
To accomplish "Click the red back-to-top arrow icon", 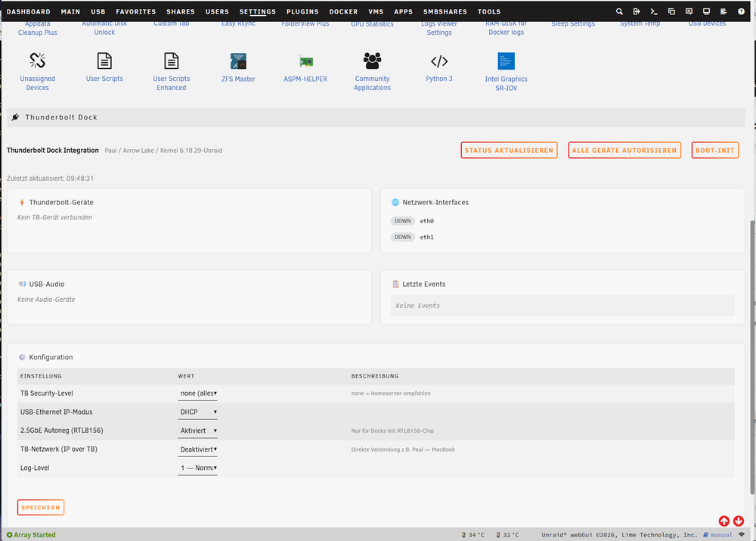I will click(x=724, y=521).
